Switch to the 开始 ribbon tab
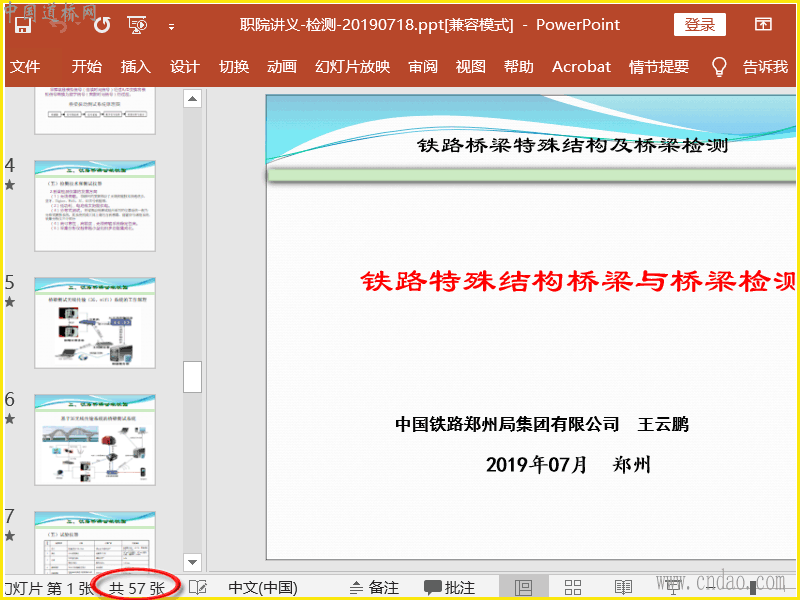Screen dimensions: 800x600 86,66
